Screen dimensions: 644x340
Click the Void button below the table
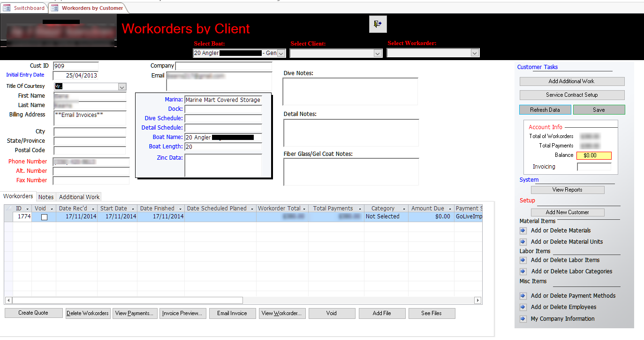tap(332, 313)
